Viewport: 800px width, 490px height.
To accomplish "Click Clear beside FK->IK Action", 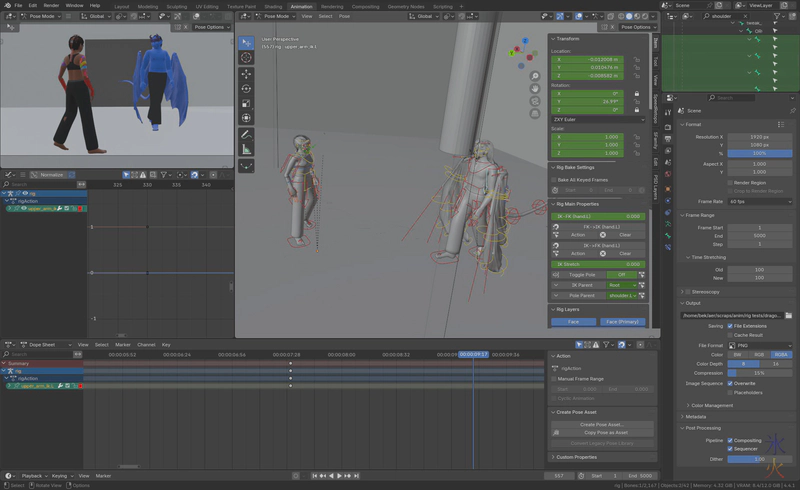I will click(x=625, y=235).
